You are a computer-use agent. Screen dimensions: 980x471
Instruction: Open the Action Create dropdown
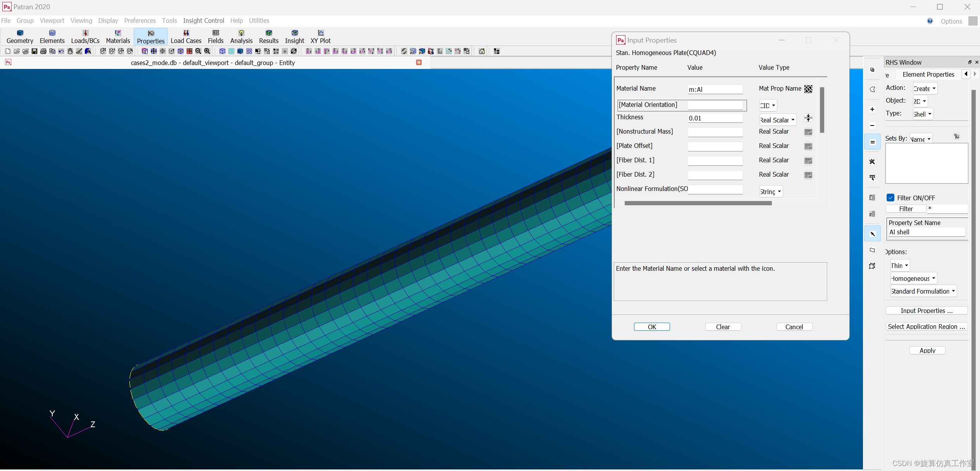coord(925,89)
